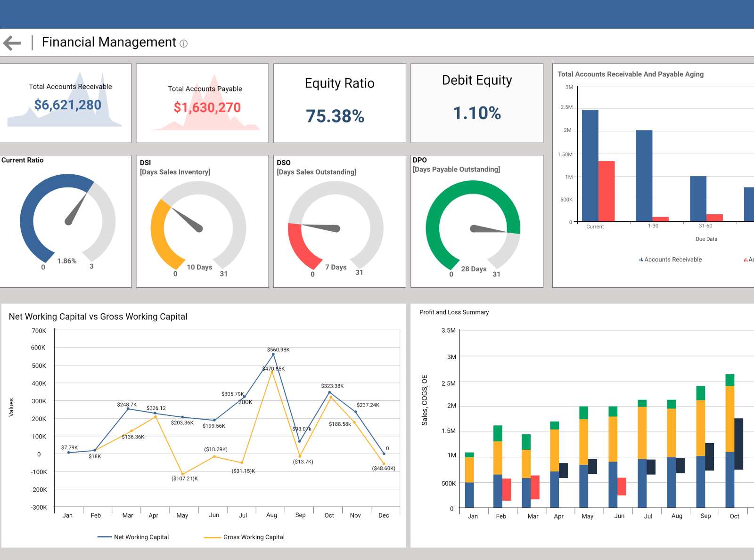Click the dark navy Oct bar in Profit and Loss
Screen dimensions: 754x560
[739, 444]
